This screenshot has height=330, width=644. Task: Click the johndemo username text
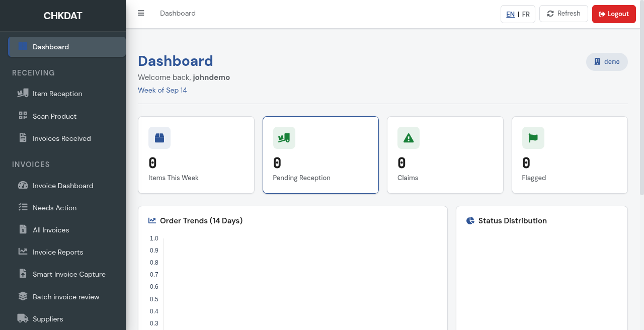[211, 77]
